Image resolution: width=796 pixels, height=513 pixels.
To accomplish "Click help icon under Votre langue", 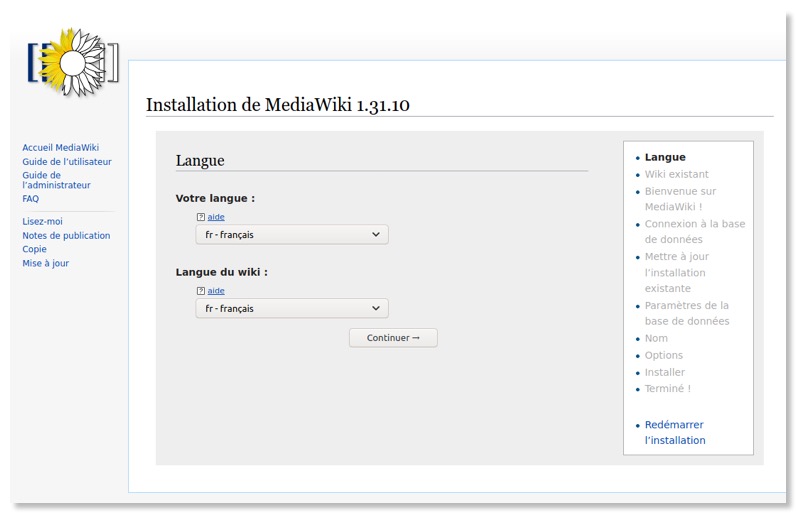I will (x=201, y=217).
